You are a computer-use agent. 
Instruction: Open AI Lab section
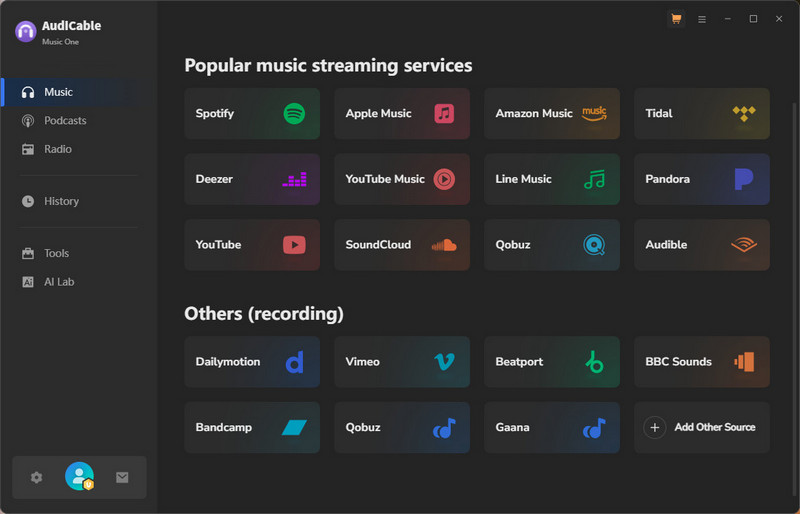(59, 282)
